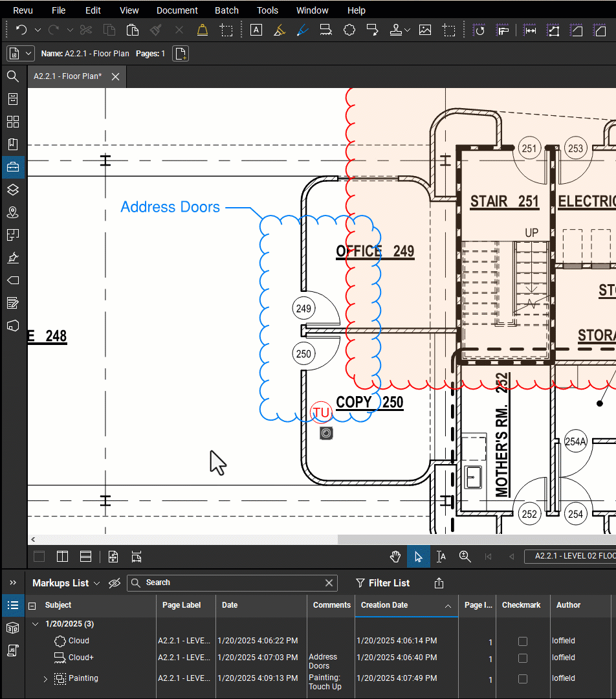Image resolution: width=616 pixels, height=699 pixels.
Task: Open the Search panel magnifier icon
Action: [13, 76]
